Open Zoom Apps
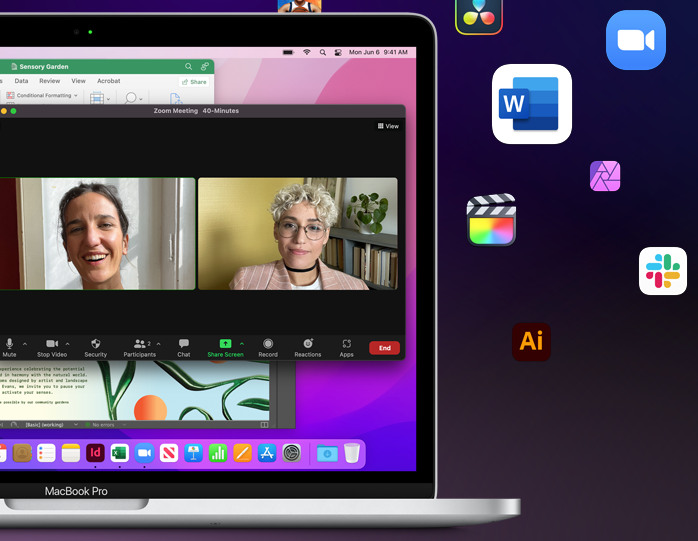 pos(346,348)
